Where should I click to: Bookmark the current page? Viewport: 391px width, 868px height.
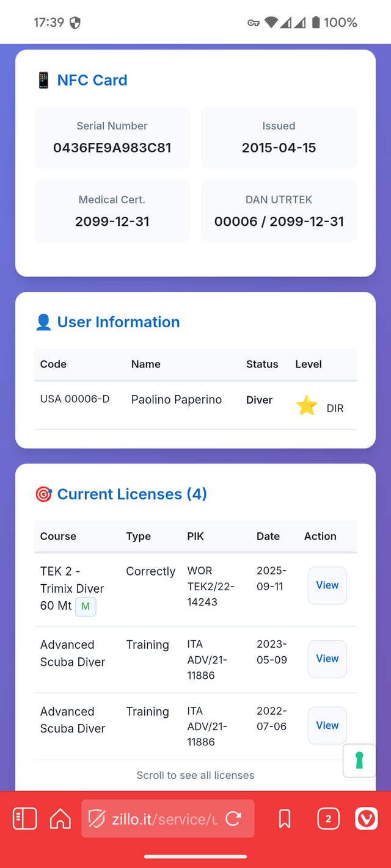[x=284, y=819]
